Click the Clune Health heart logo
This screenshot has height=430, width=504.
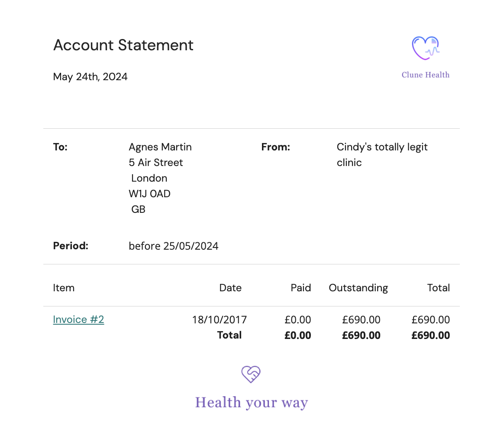pyautogui.click(x=426, y=48)
